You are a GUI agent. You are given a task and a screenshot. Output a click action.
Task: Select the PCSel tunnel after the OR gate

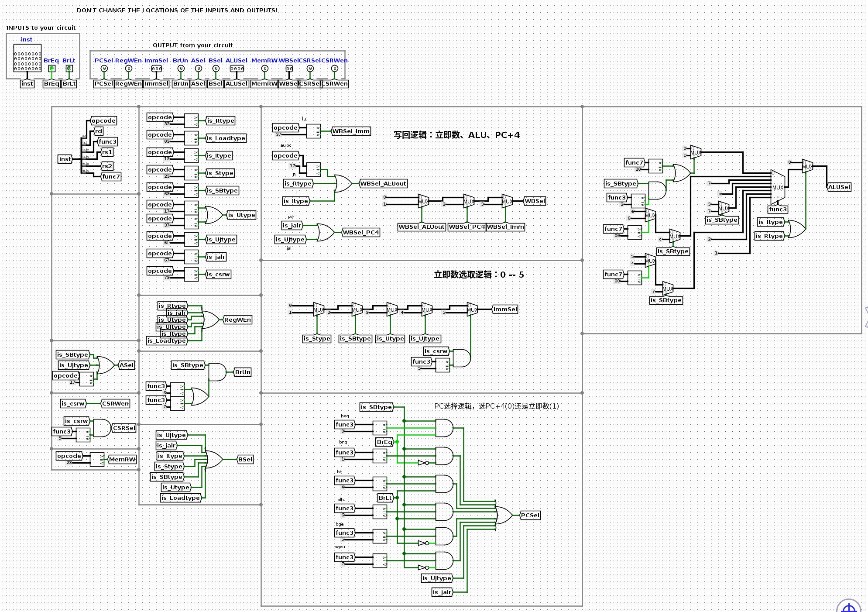pos(530,515)
